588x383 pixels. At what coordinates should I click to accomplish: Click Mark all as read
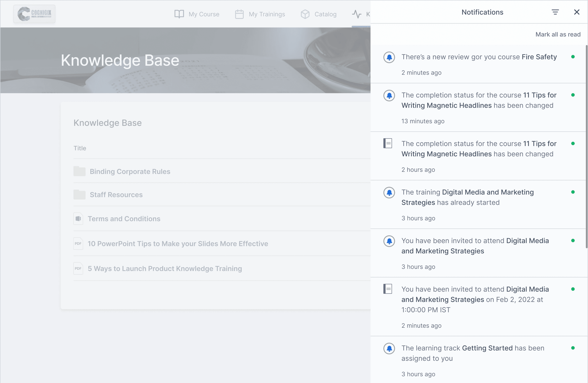tap(558, 34)
